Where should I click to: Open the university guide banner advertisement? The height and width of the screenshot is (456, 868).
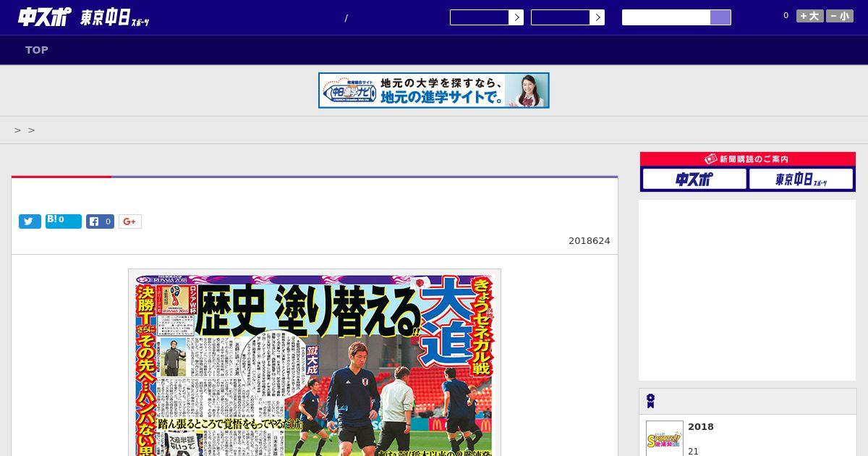point(434,90)
